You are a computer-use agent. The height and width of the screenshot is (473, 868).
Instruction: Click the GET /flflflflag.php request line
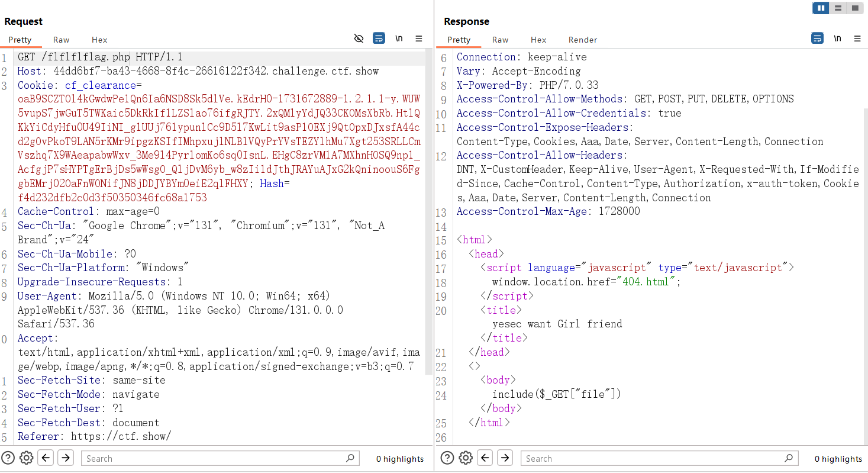point(100,57)
